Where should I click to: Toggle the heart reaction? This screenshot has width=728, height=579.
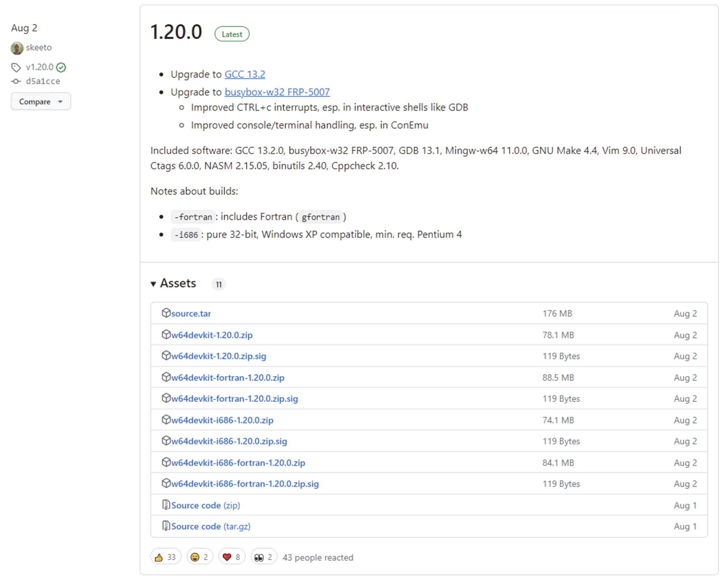pyautogui.click(x=232, y=557)
